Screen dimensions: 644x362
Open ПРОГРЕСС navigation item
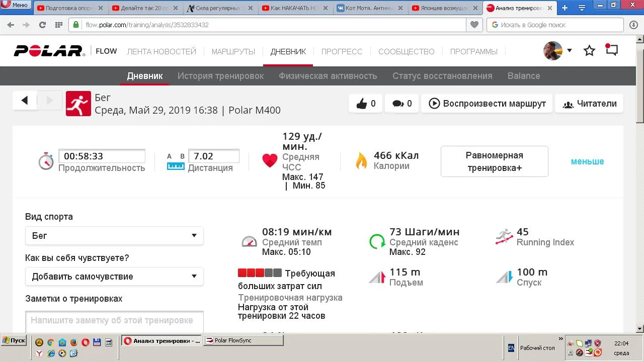point(342,51)
